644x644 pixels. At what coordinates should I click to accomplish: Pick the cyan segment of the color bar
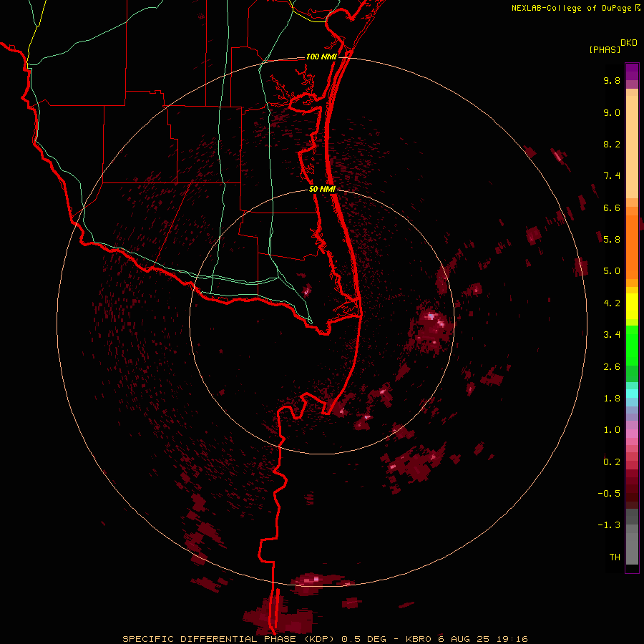coord(632,393)
